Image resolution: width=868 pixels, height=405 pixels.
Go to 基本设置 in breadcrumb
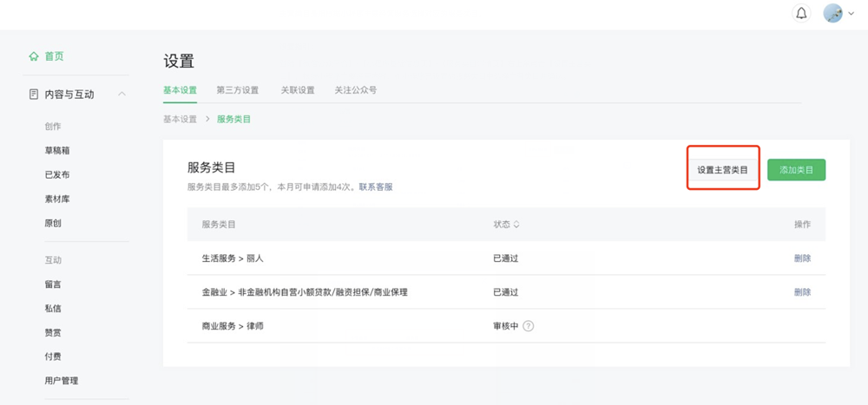tap(180, 119)
